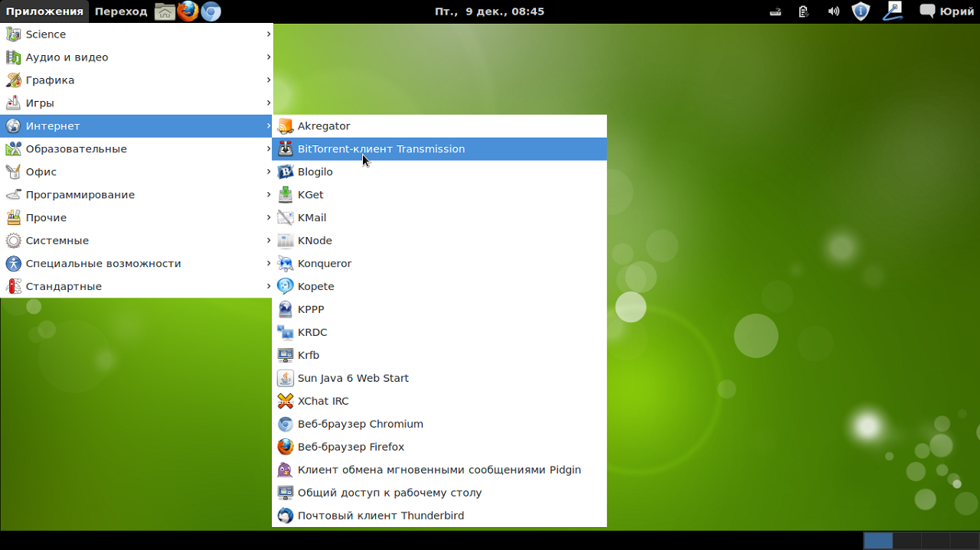
Task: Open the volume control in the tray
Action: 834,11
